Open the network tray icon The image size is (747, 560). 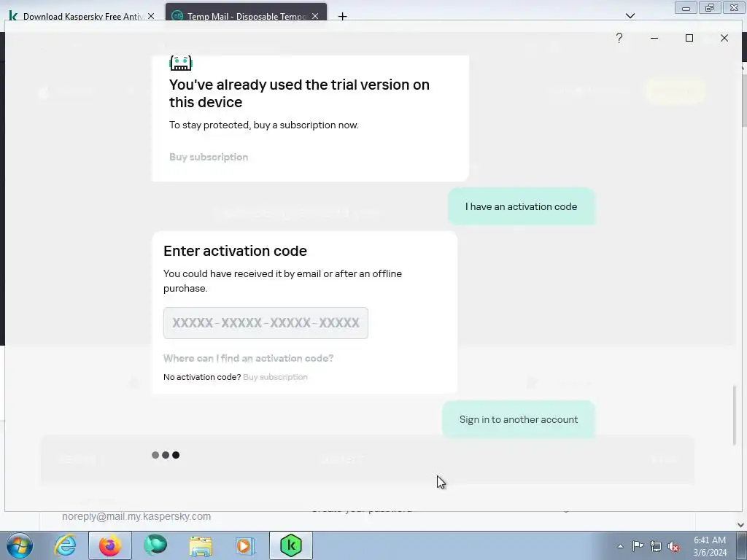tap(656, 546)
